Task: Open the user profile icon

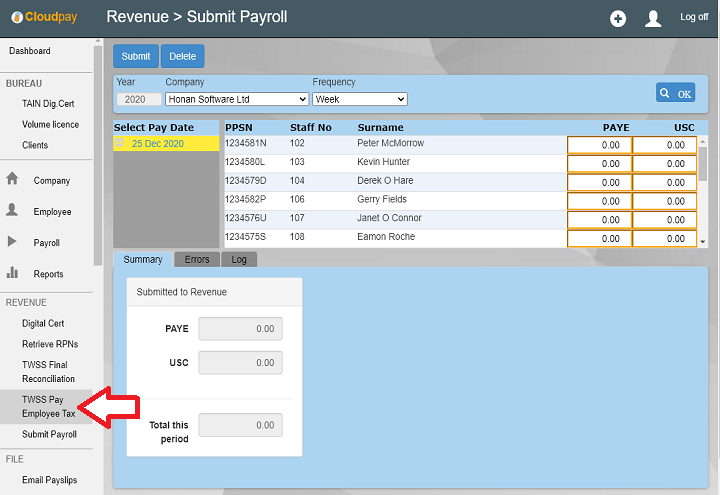Action: [x=653, y=18]
